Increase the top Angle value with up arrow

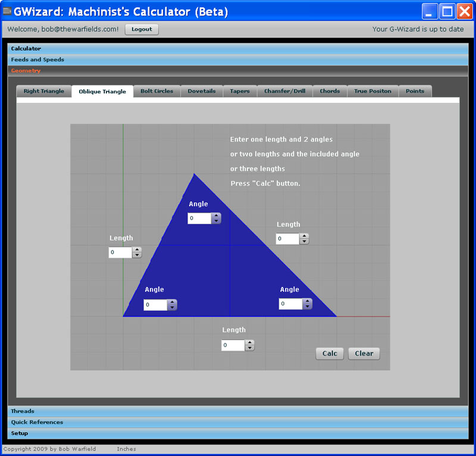point(216,215)
